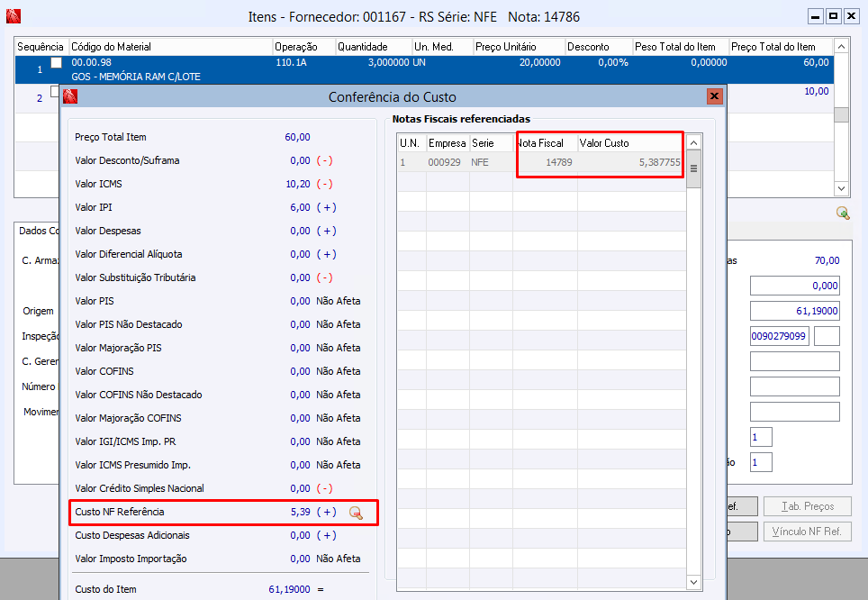
Task: Minimize the Itens window
Action: (x=816, y=16)
